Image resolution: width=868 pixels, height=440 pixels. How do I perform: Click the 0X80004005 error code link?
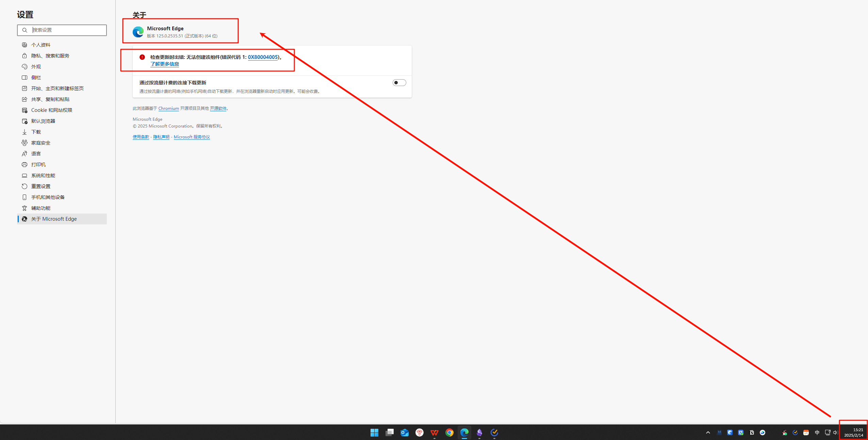point(263,57)
